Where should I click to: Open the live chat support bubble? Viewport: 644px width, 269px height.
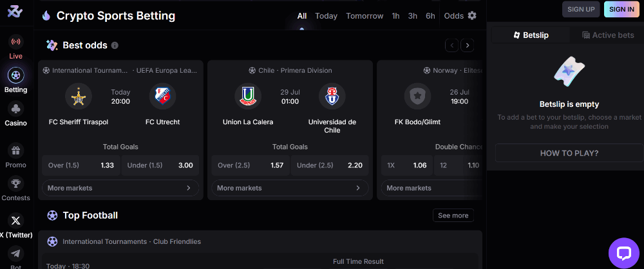(x=624, y=254)
